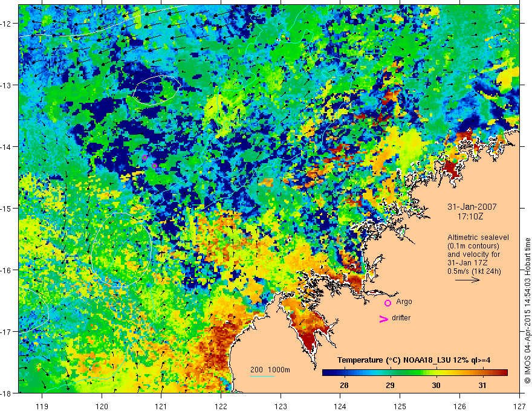This screenshot has width=532, height=411.
Task: Click the magenta Argo circle legend symbol
Action: 388,303
